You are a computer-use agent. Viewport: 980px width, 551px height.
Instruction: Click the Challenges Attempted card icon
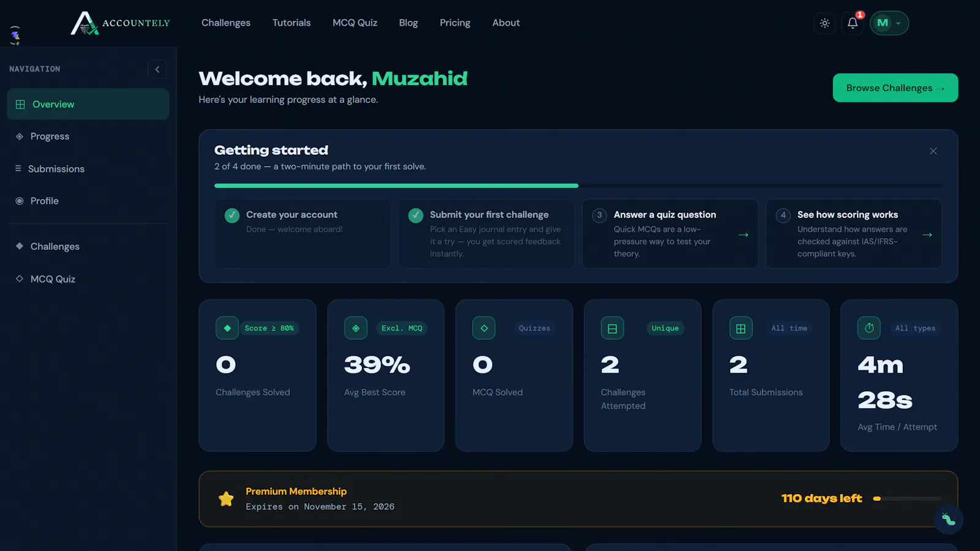pyautogui.click(x=612, y=328)
